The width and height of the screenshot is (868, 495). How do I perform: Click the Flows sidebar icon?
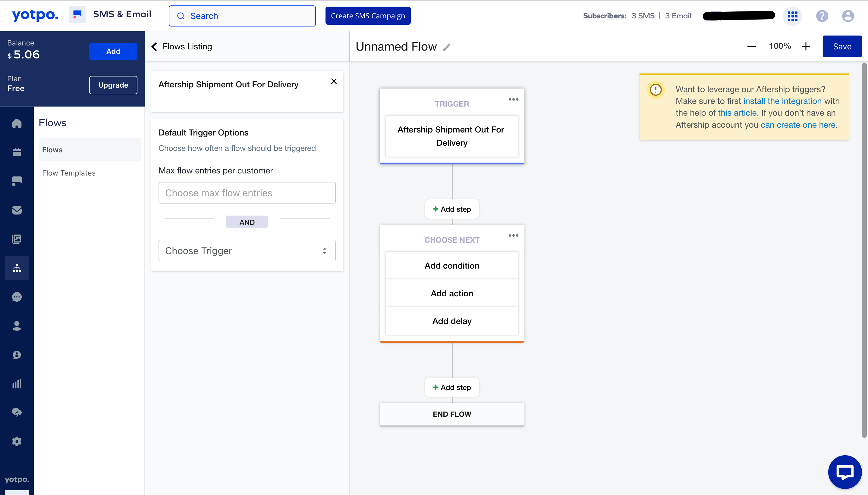tap(17, 267)
